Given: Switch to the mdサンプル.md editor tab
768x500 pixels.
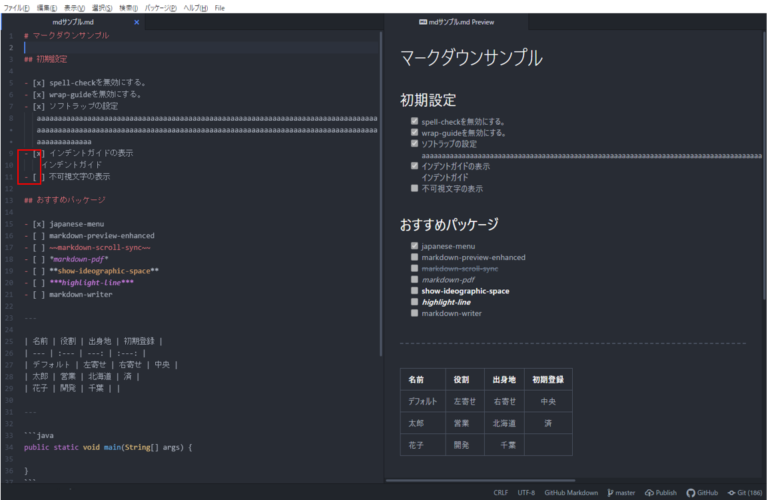Looking at the screenshot, I should tap(73, 22).
